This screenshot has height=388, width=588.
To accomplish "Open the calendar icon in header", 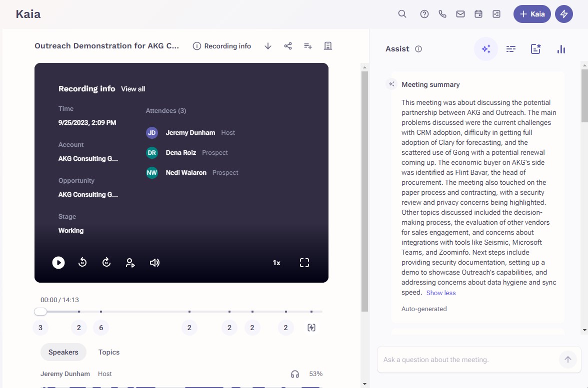I will tap(478, 14).
